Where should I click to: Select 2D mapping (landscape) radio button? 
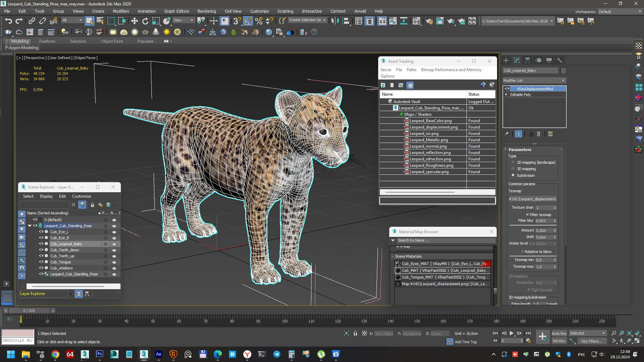(x=513, y=162)
